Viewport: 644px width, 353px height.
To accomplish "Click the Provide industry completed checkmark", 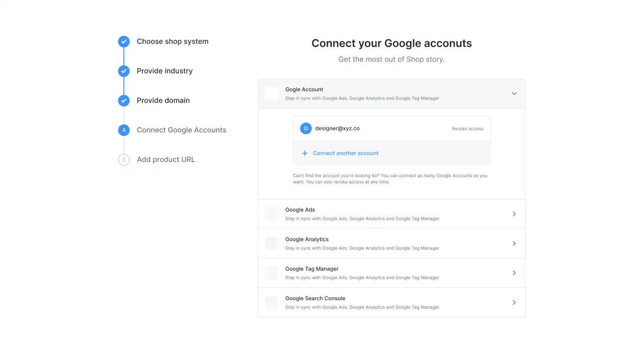I will click(124, 71).
